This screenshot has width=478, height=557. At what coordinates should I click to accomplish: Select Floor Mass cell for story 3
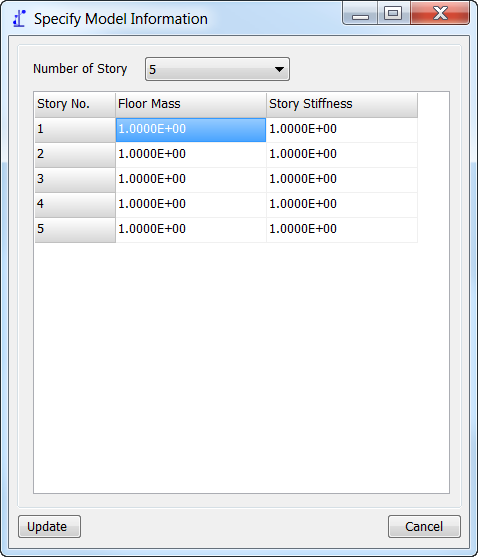[191, 180]
